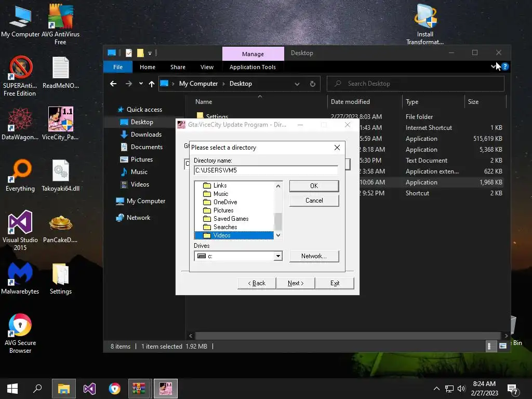Viewport: 532px width, 399px height.
Task: Open taskbar search magnifier
Action: tap(37, 389)
